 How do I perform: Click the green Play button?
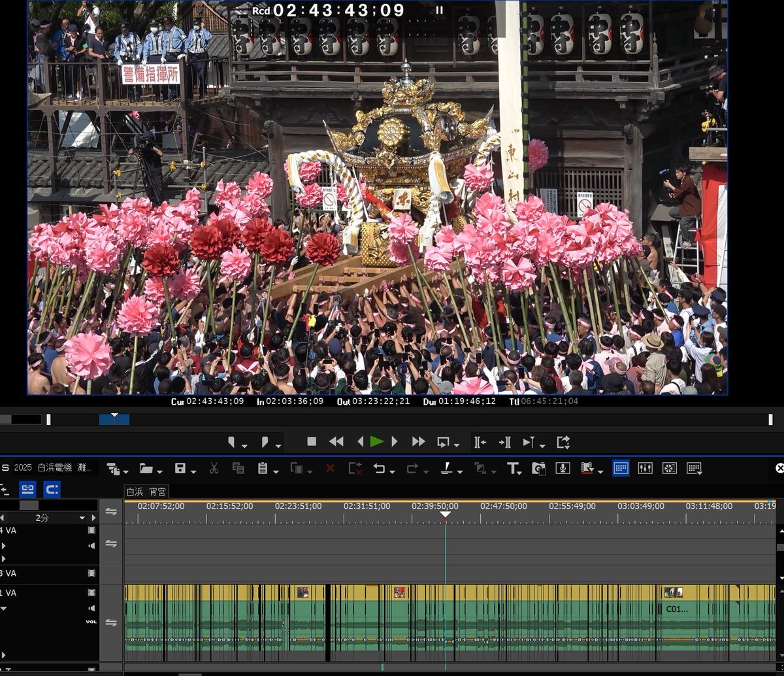377,442
